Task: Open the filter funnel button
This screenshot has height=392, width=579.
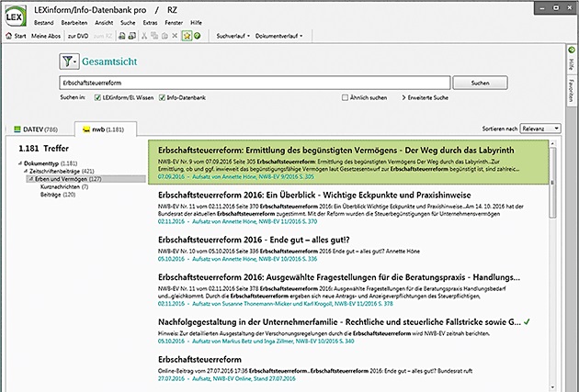Action: pos(70,62)
